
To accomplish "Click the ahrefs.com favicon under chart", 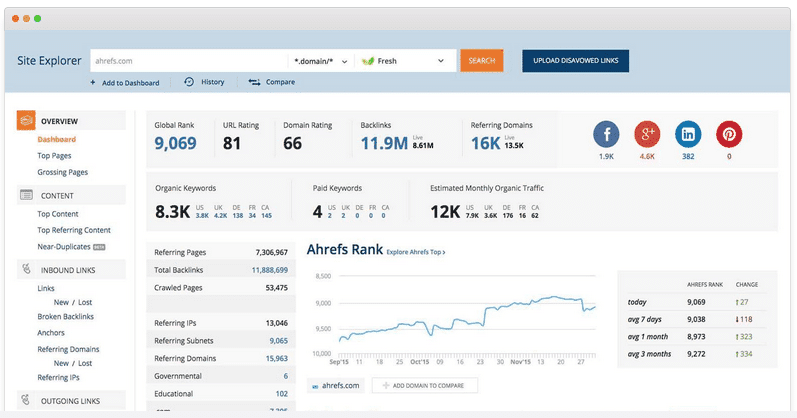I will pos(315,386).
